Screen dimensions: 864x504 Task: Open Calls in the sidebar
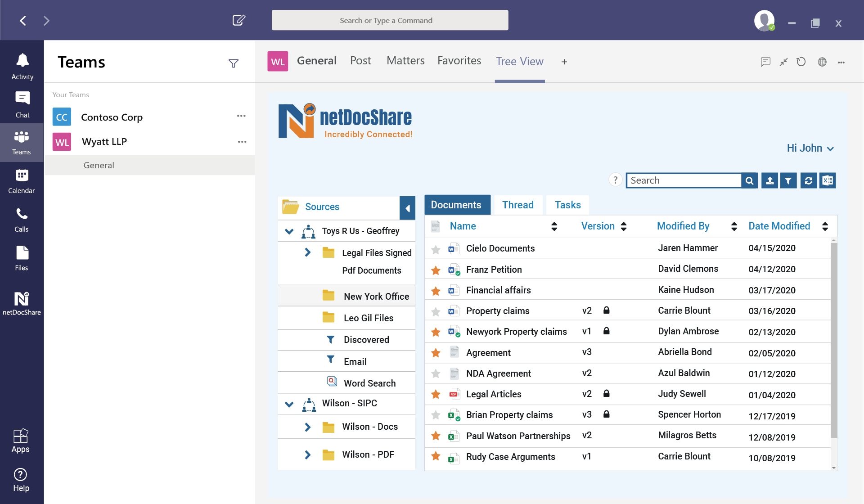22,220
